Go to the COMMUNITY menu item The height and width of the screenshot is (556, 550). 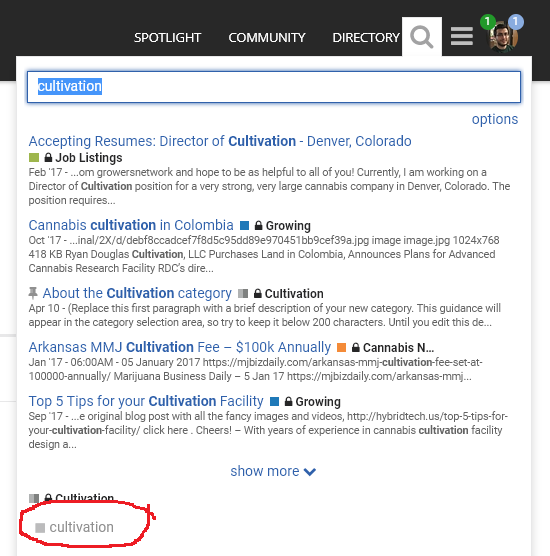(267, 38)
